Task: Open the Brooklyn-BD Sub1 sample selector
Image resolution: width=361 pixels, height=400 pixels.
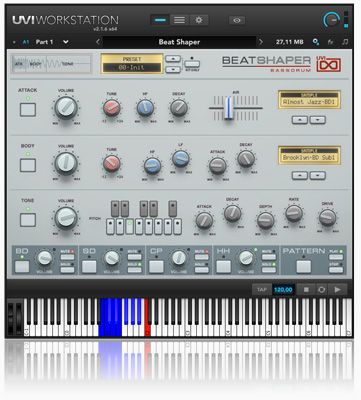Action: click(x=309, y=155)
